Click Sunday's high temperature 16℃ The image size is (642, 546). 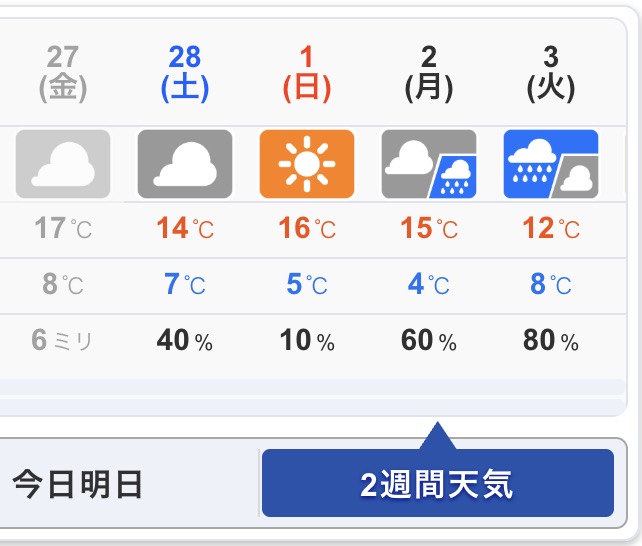(307, 229)
